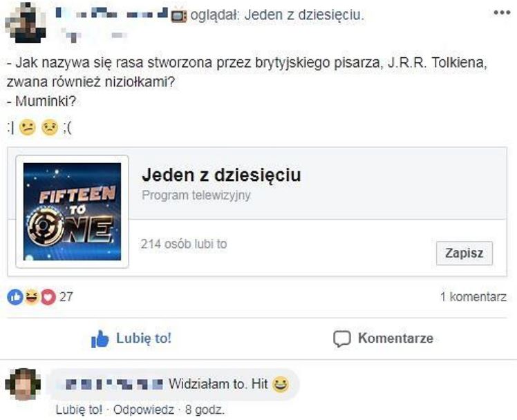Click the TV watching activity icon

coord(179,16)
